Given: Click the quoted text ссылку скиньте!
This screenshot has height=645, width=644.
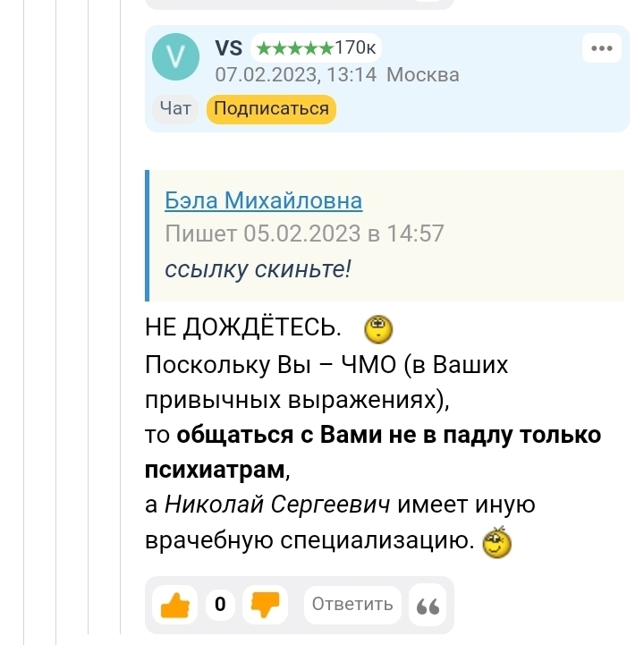Looking at the screenshot, I should tap(258, 268).
